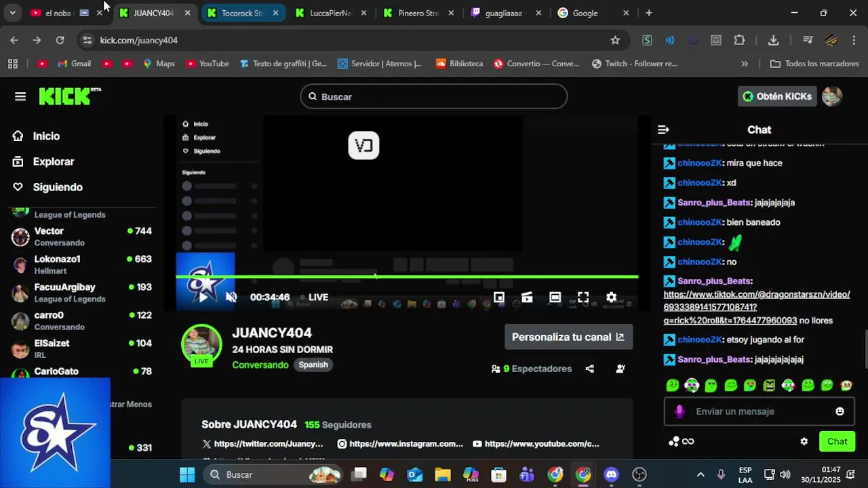Click the chat panel scrollbar

point(865,349)
